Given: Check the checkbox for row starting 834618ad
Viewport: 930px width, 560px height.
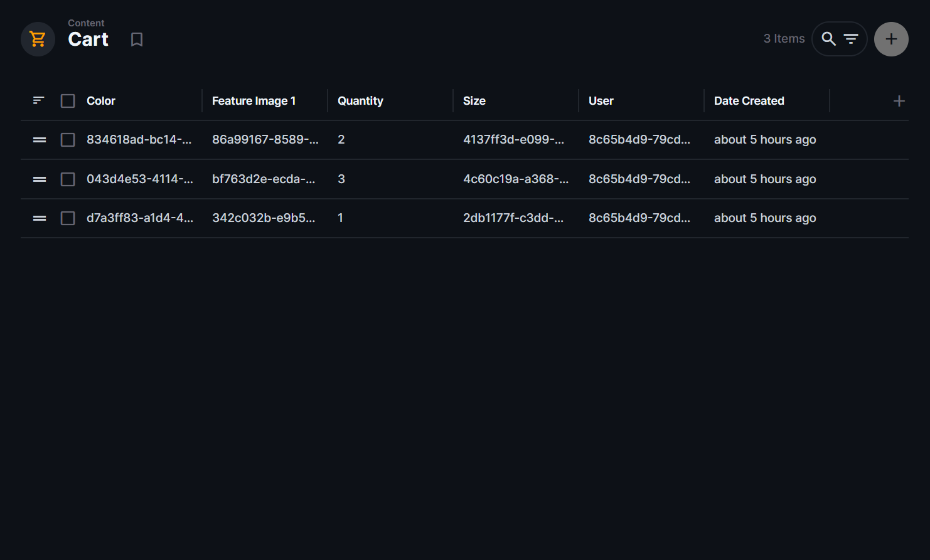Looking at the screenshot, I should pyautogui.click(x=67, y=139).
